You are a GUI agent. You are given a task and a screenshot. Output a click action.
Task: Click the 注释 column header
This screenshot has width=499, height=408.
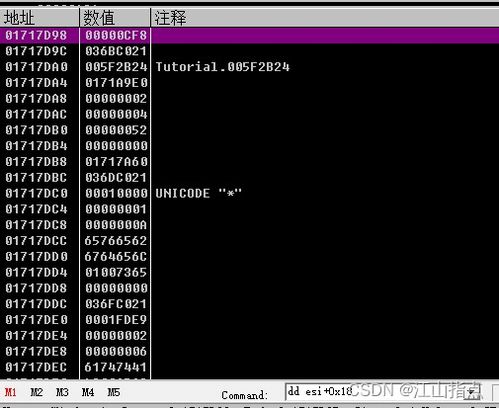tap(325, 18)
